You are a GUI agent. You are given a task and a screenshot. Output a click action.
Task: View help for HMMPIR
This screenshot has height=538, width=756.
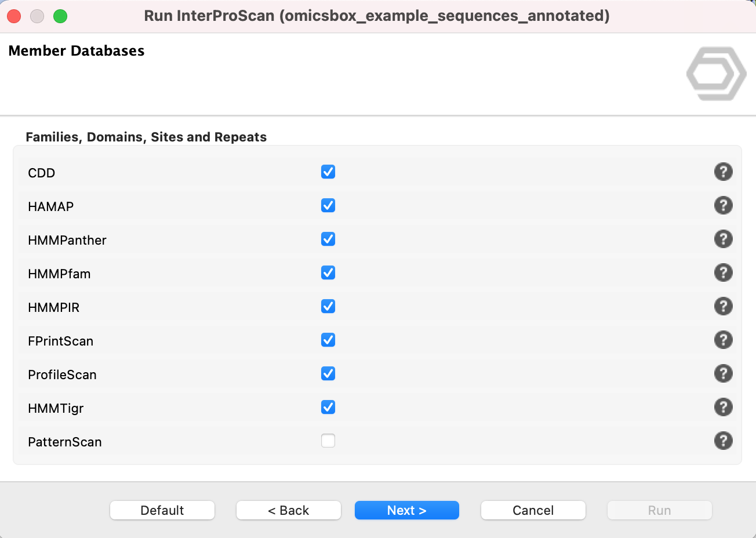[723, 307]
